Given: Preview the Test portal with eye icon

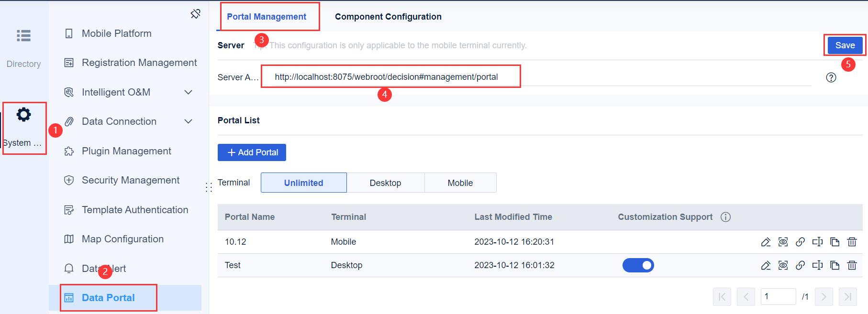Looking at the screenshot, I should [x=783, y=265].
